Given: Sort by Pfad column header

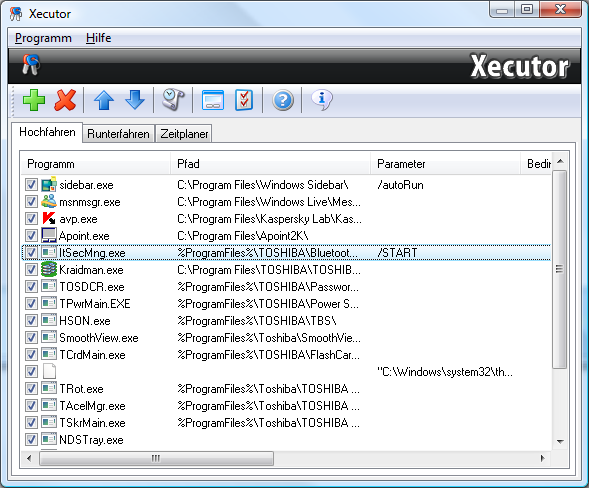Looking at the screenshot, I should pos(270,164).
